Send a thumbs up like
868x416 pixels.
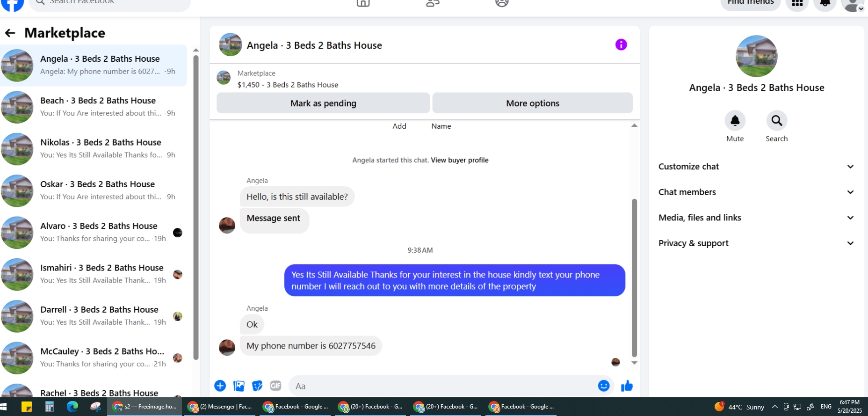click(627, 386)
